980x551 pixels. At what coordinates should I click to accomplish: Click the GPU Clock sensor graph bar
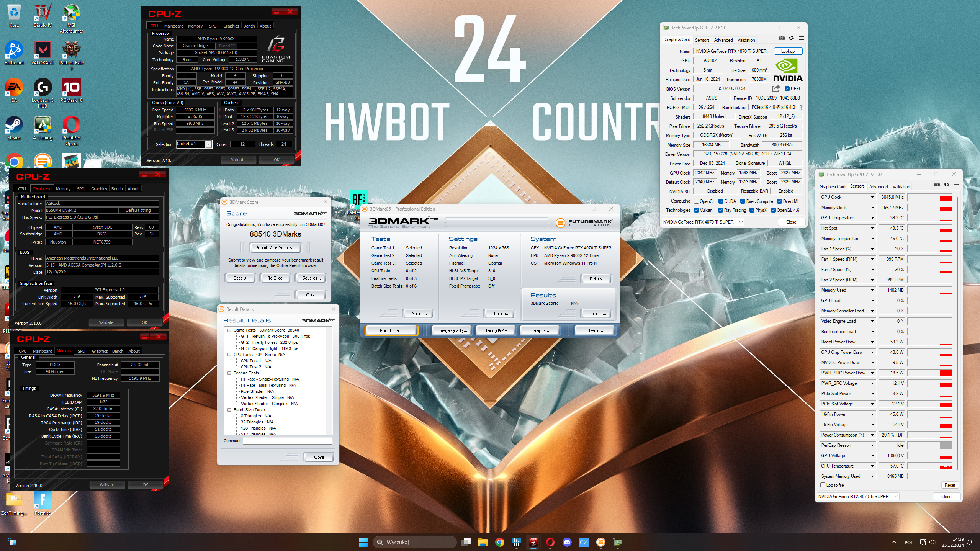tap(929, 197)
